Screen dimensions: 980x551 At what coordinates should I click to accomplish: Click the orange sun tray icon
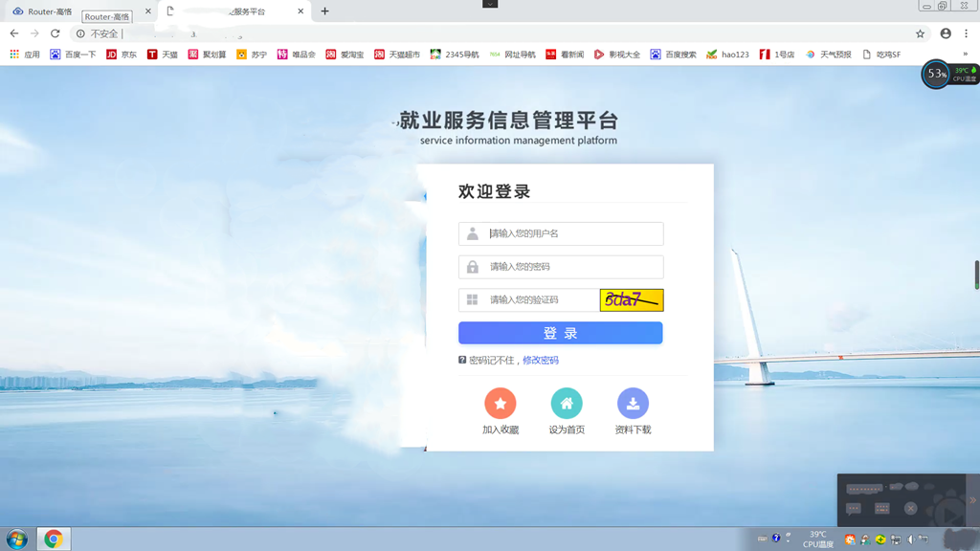click(850, 540)
